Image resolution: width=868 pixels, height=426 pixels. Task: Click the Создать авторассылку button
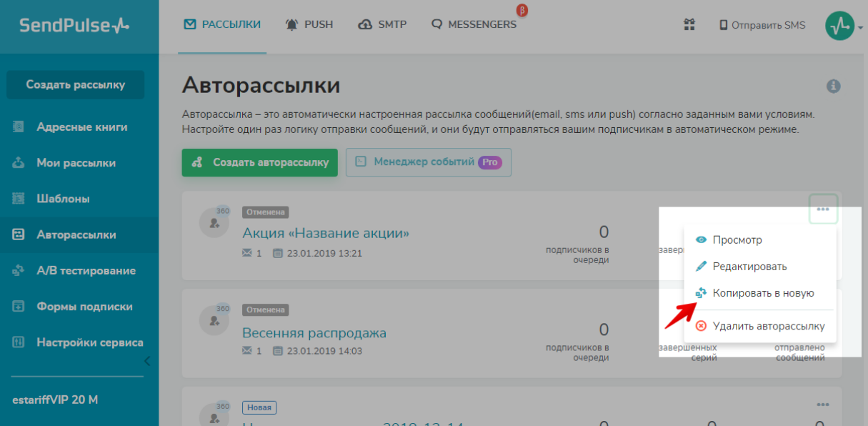[259, 162]
